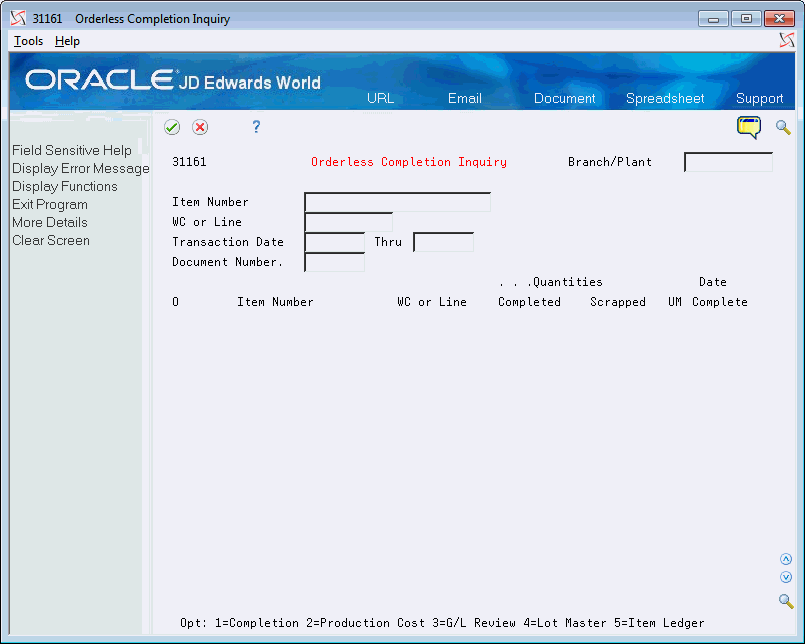The image size is (805, 644).
Task: Click the Item Number column header in grid
Action: [275, 302]
